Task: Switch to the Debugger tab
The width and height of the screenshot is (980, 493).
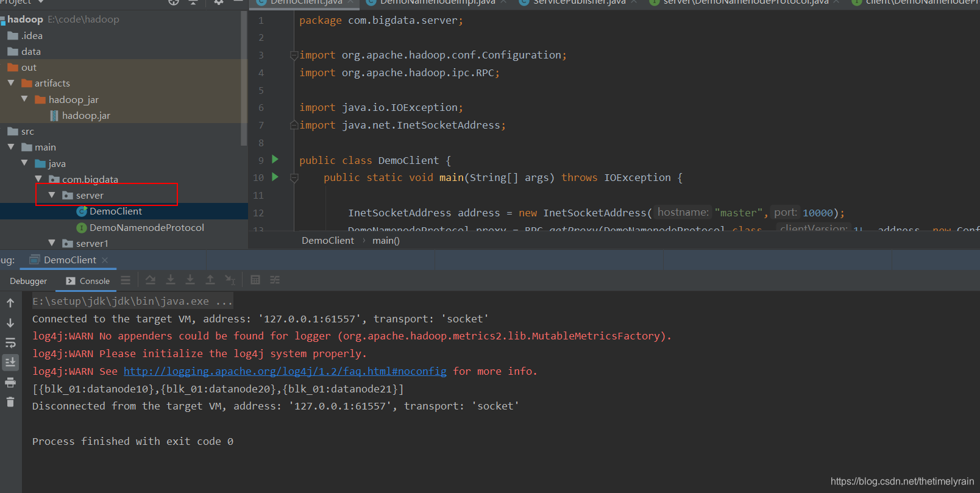Action: [28, 281]
